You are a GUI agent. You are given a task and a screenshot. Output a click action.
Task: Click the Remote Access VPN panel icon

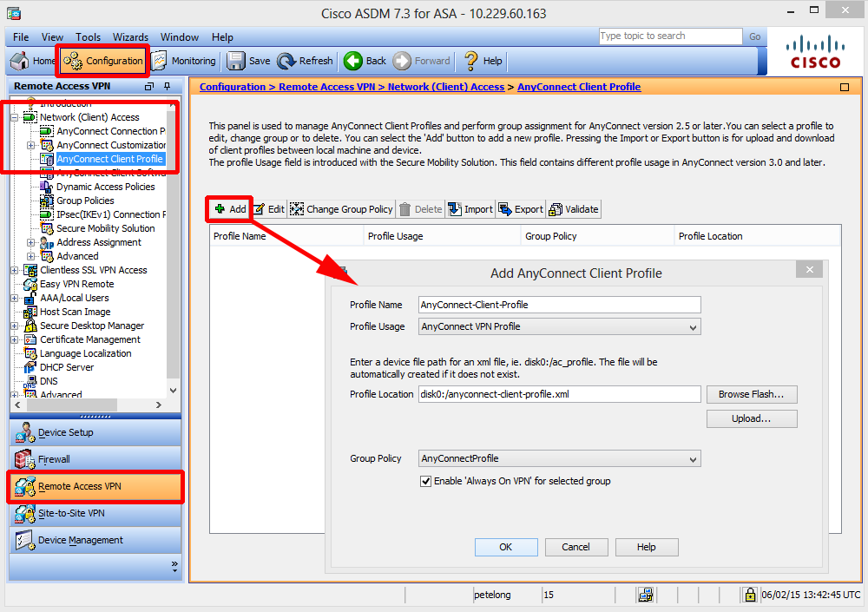(25, 486)
